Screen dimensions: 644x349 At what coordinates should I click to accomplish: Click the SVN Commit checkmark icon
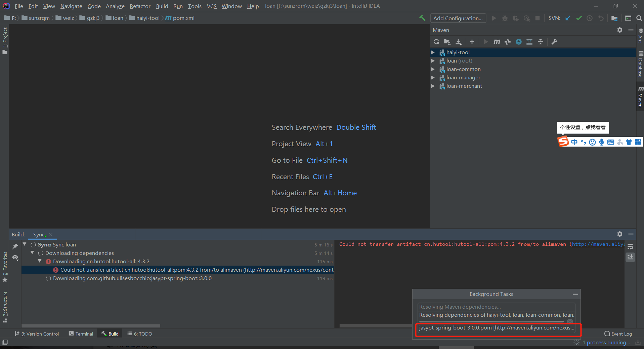pyautogui.click(x=579, y=18)
